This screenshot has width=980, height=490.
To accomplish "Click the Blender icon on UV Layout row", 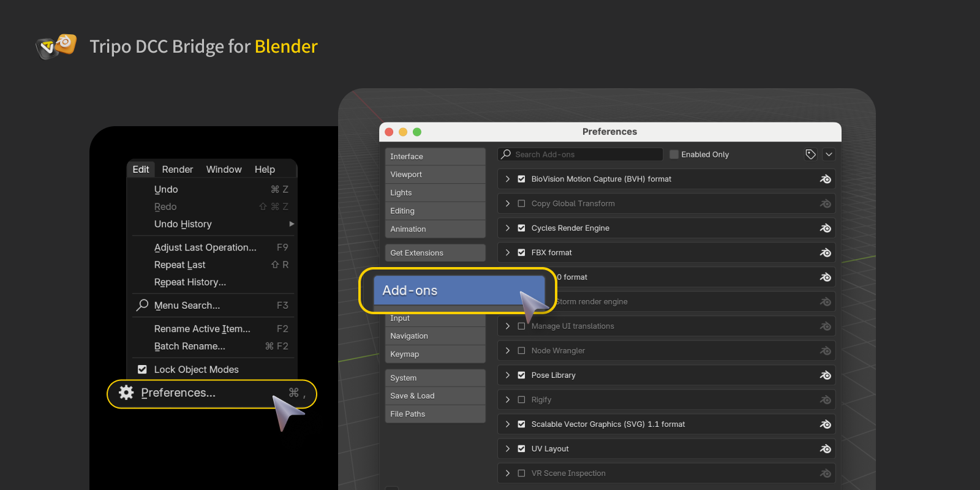I will pyautogui.click(x=825, y=448).
